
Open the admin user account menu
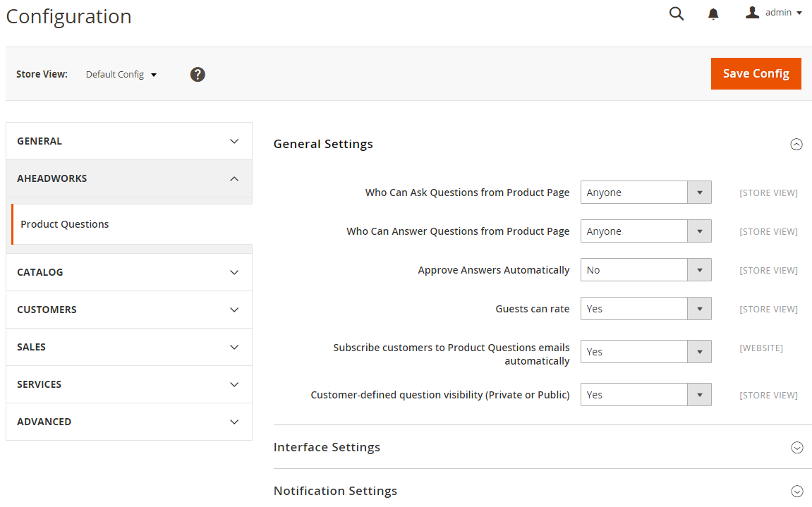774,13
